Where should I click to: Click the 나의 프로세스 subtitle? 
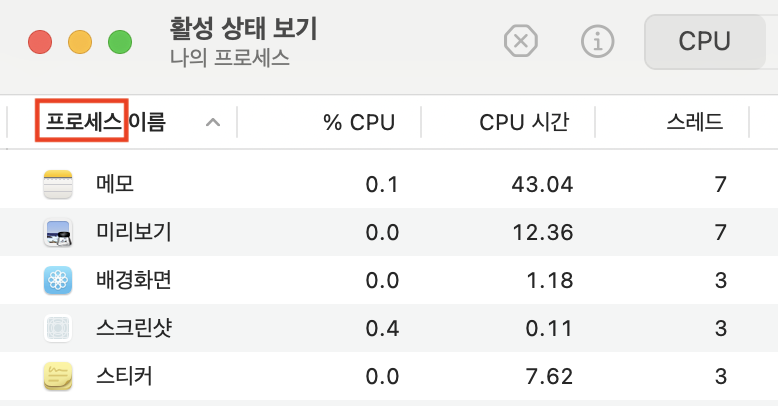pyautogui.click(x=230, y=58)
